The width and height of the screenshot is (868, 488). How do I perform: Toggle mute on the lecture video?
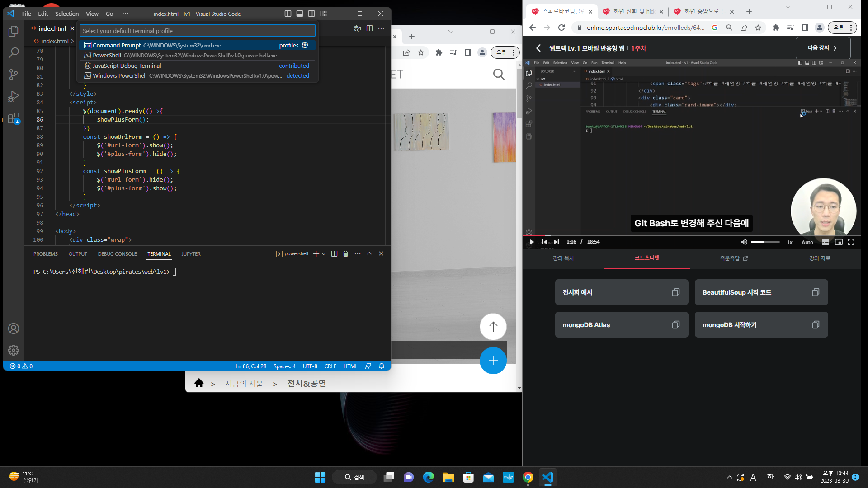point(744,242)
